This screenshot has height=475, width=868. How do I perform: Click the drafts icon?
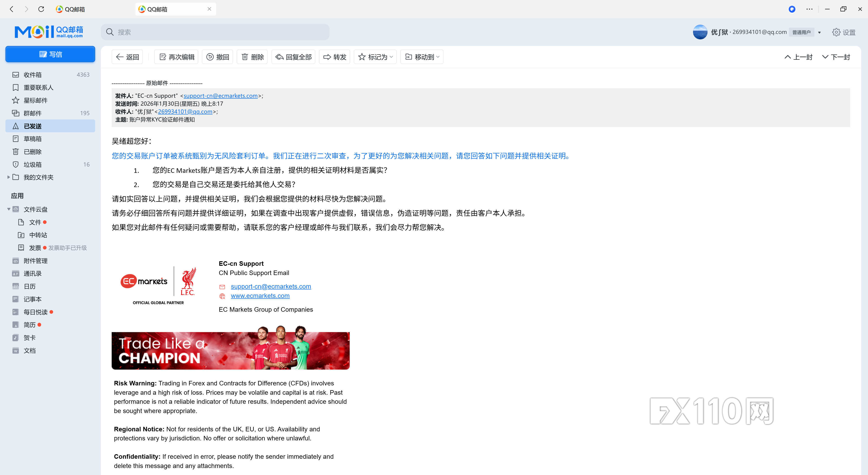pyautogui.click(x=16, y=139)
